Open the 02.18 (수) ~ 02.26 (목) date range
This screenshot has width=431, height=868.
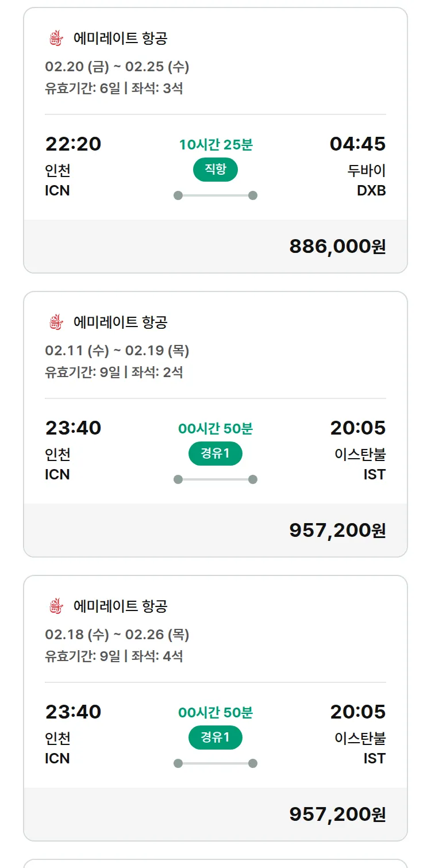click(117, 635)
